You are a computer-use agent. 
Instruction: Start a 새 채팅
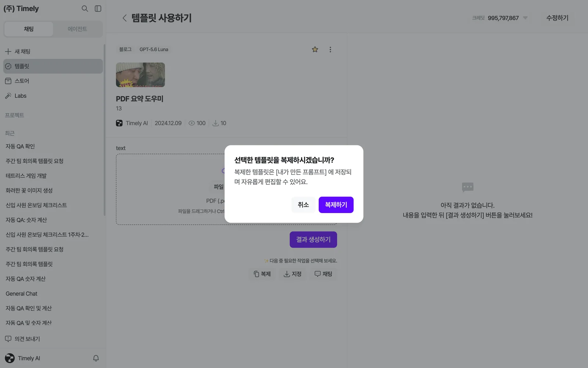coord(53,52)
